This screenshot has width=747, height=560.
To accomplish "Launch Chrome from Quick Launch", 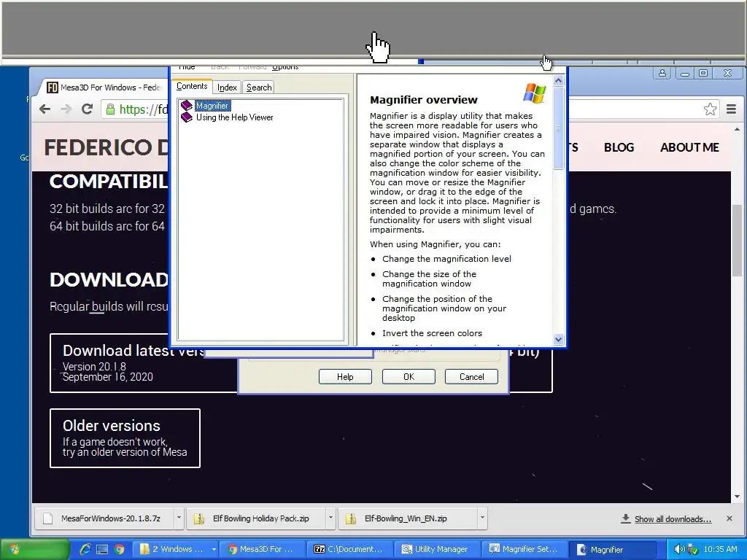I will pos(119,549).
